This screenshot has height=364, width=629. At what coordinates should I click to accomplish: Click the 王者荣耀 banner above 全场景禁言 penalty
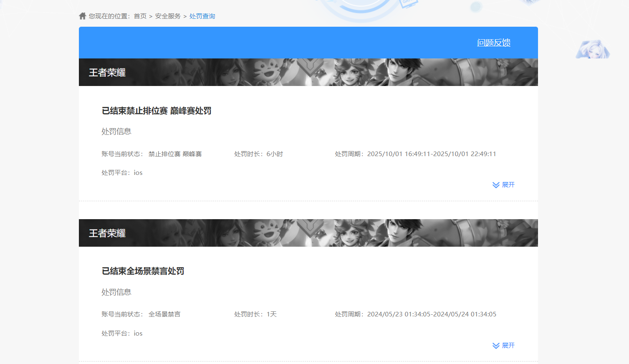308,233
